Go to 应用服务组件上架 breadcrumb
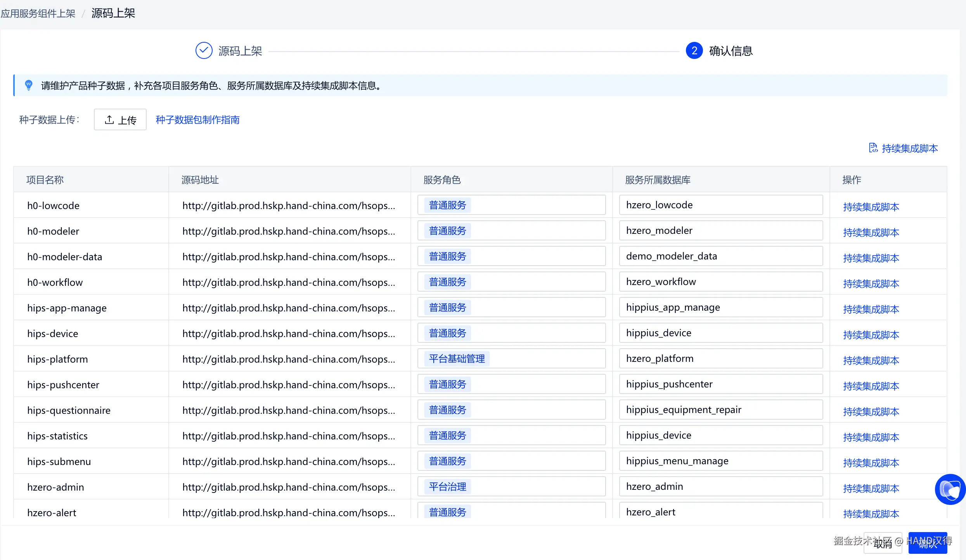 click(38, 14)
